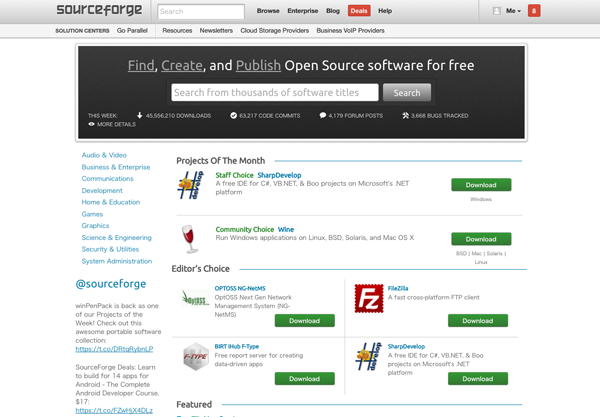This screenshot has width=600, height=417.
Task: Click the SourceForge logo in header
Action: [102, 11]
